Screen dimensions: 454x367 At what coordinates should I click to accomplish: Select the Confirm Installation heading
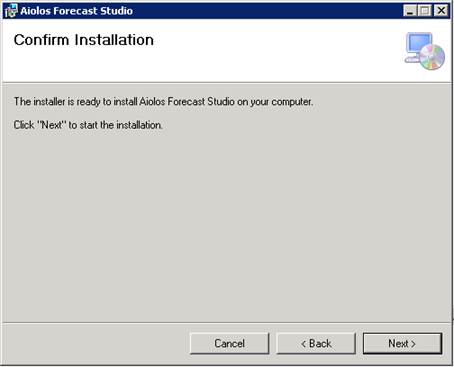pos(84,40)
